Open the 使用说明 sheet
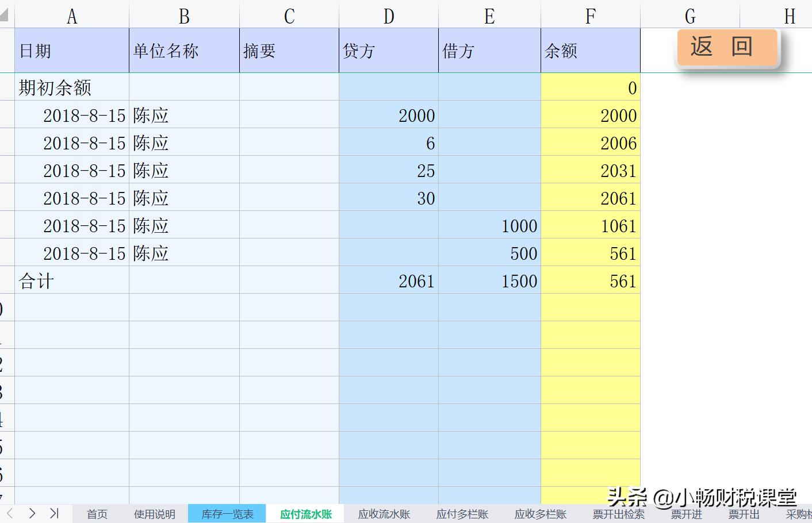812x523 pixels. (x=154, y=514)
